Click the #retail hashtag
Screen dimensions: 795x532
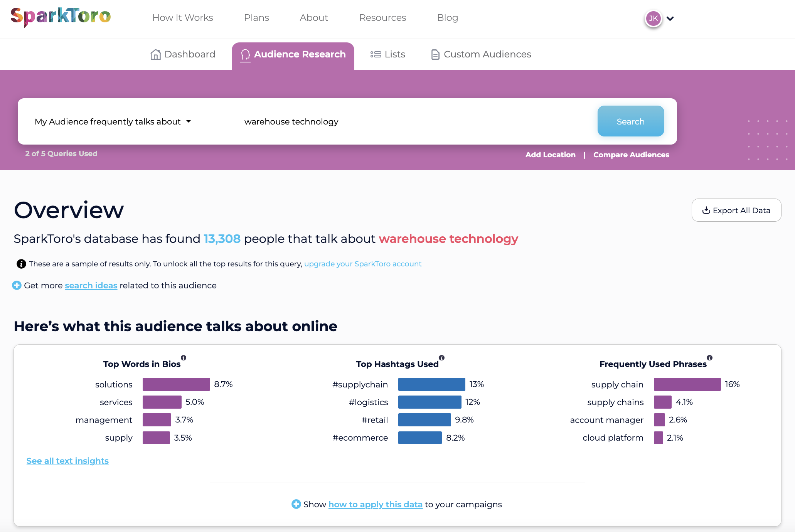pos(375,420)
